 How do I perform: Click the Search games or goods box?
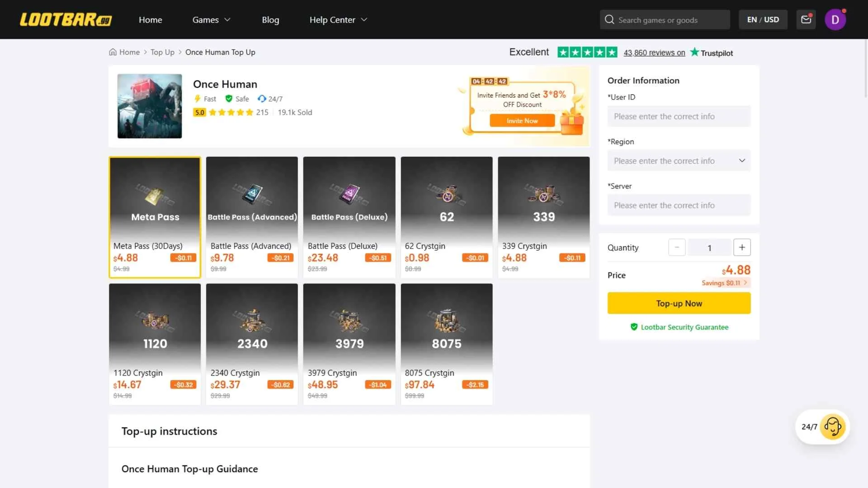coord(665,19)
